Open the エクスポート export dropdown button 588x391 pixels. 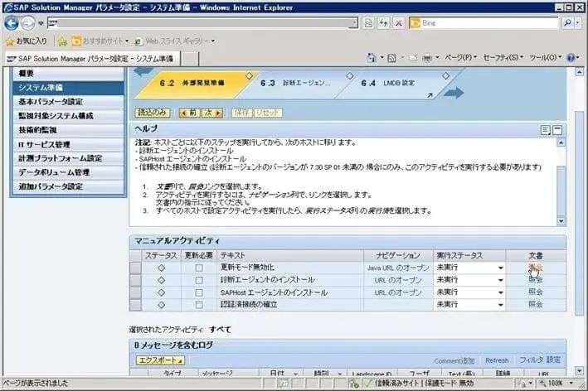[160, 360]
